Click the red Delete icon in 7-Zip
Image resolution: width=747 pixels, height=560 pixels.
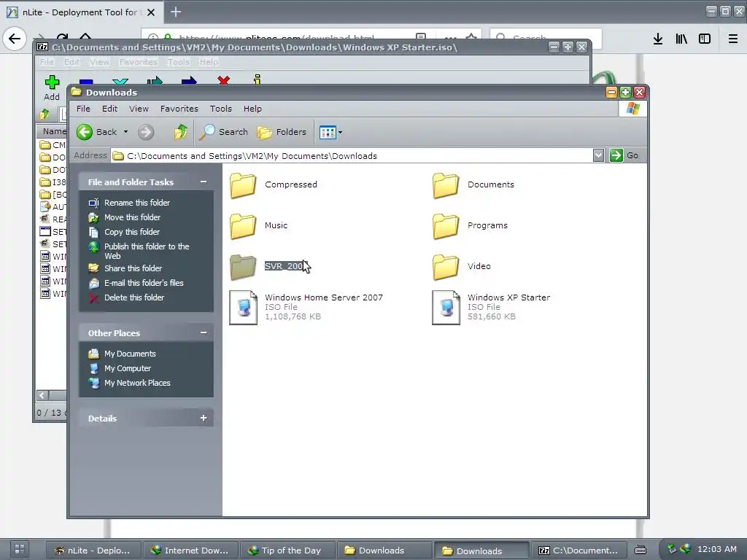click(223, 80)
